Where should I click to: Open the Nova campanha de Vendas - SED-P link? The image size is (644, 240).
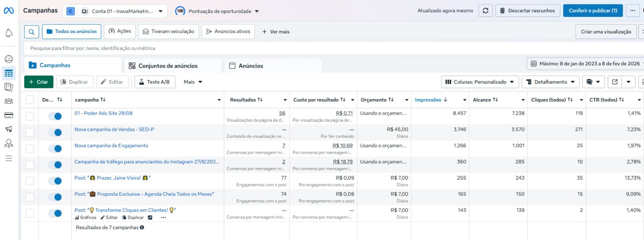pyautogui.click(x=114, y=129)
